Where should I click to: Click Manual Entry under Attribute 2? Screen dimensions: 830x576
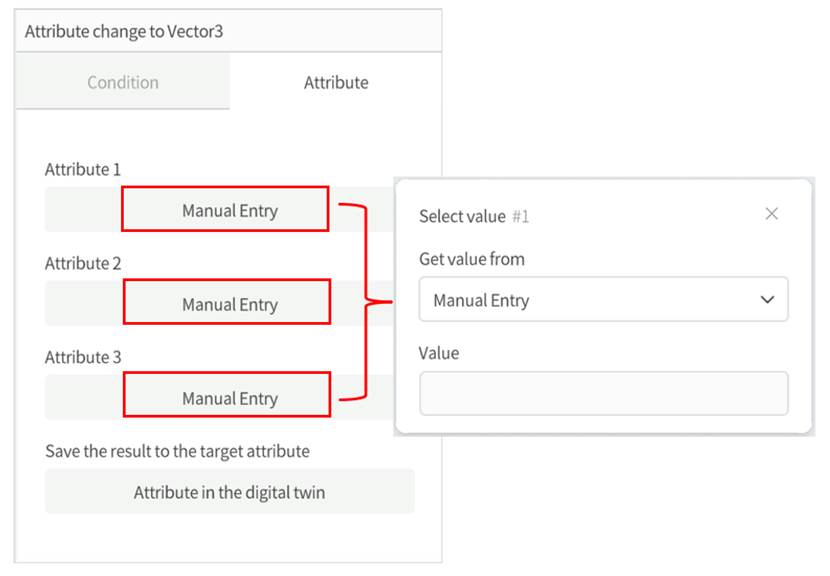click(x=229, y=304)
